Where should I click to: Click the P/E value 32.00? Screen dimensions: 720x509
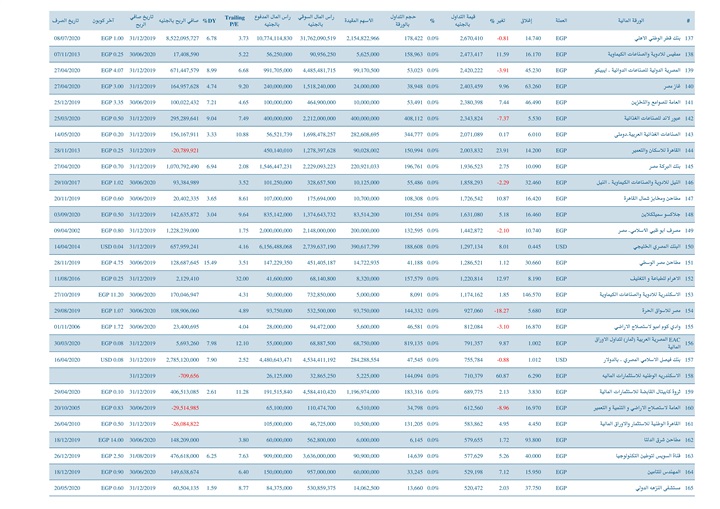click(242, 280)
